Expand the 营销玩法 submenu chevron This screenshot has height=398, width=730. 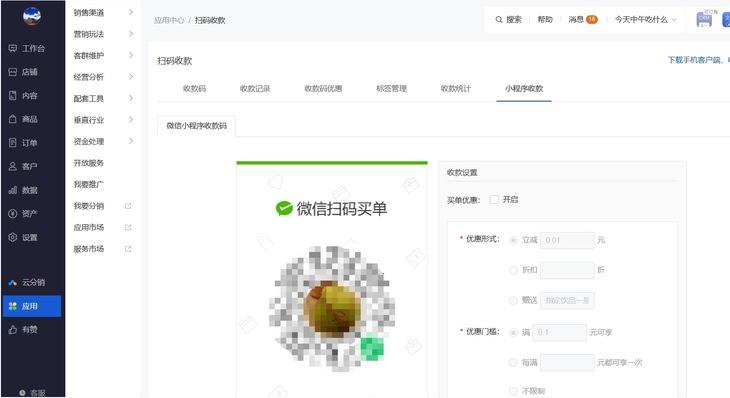pos(131,34)
